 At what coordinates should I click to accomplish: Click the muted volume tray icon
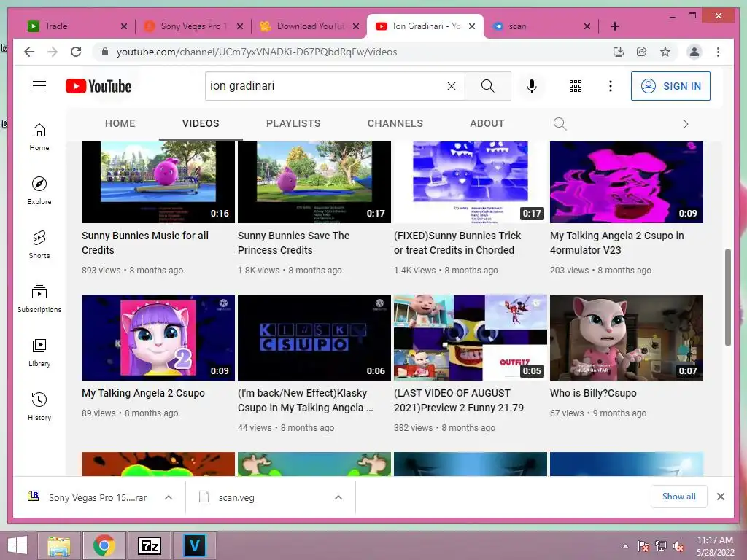point(678,546)
